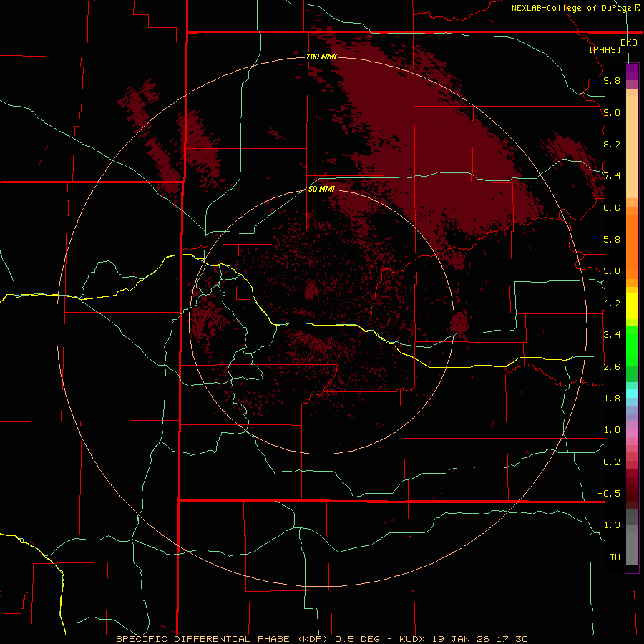Click the 8.2 scale value

[x=612, y=144]
